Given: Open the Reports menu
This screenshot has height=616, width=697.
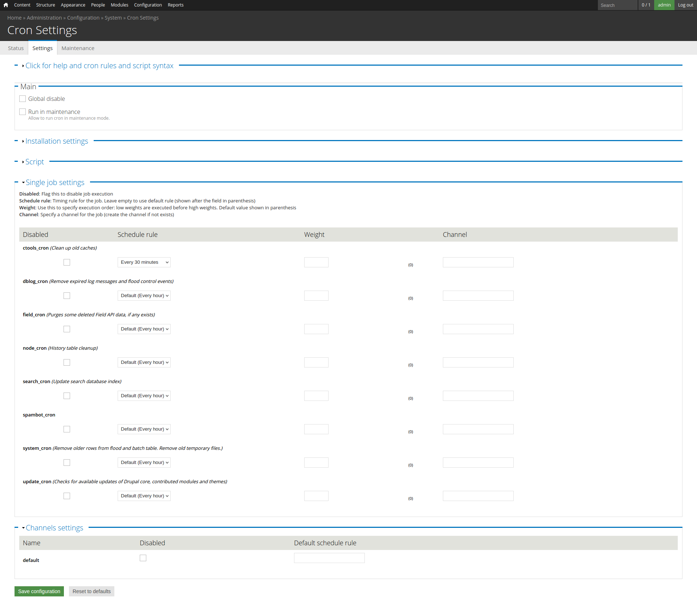Looking at the screenshot, I should [175, 5].
